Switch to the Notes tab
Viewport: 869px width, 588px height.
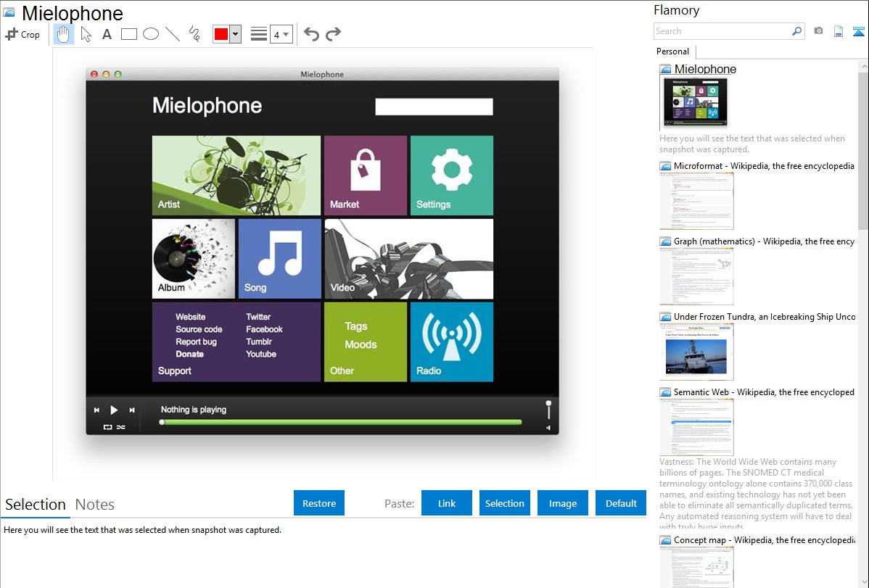[x=95, y=505]
